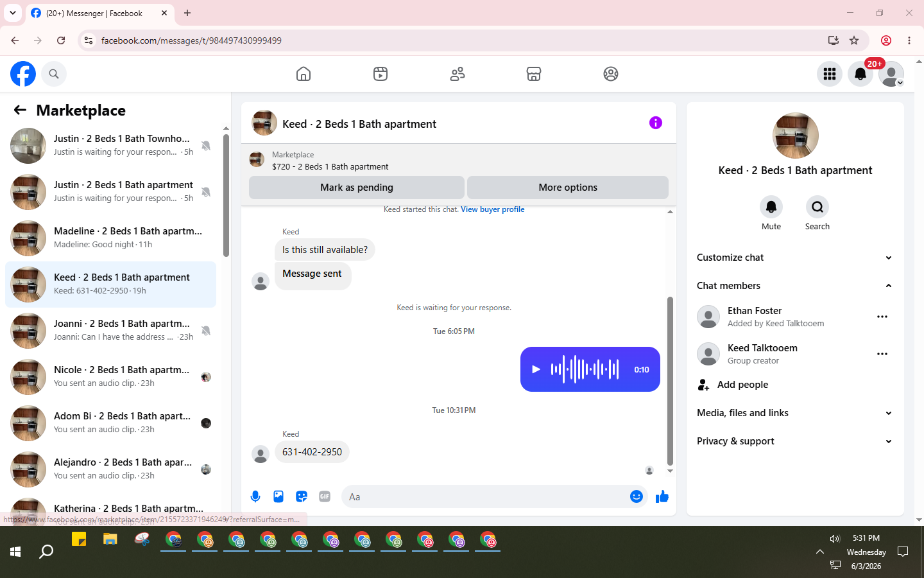Open options menu for Keed Talktooem

(882, 354)
